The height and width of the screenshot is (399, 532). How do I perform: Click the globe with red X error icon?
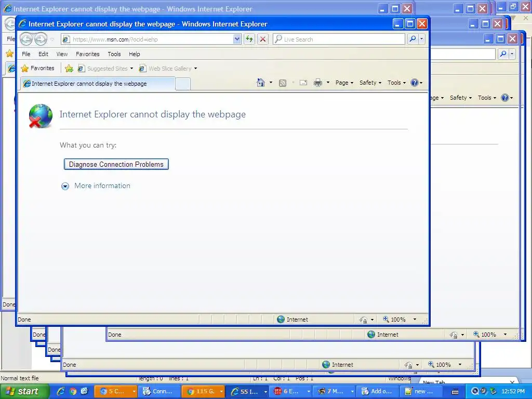(41, 116)
